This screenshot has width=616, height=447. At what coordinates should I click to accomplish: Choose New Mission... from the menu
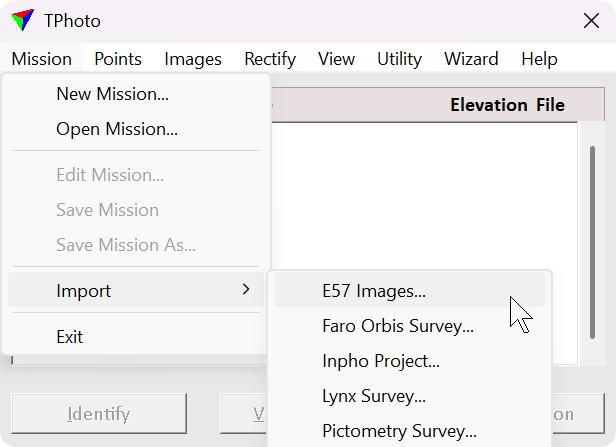(x=136, y=94)
